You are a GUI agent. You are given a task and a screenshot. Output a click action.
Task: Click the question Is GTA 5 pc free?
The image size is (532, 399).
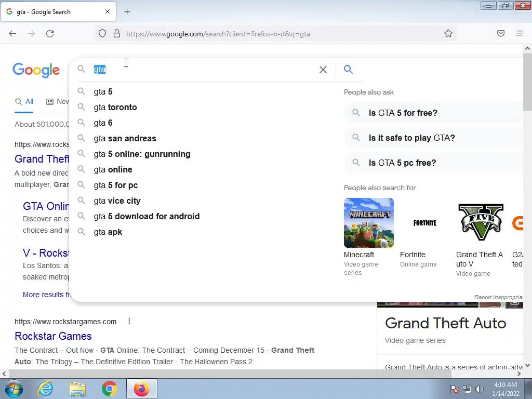(x=434, y=163)
